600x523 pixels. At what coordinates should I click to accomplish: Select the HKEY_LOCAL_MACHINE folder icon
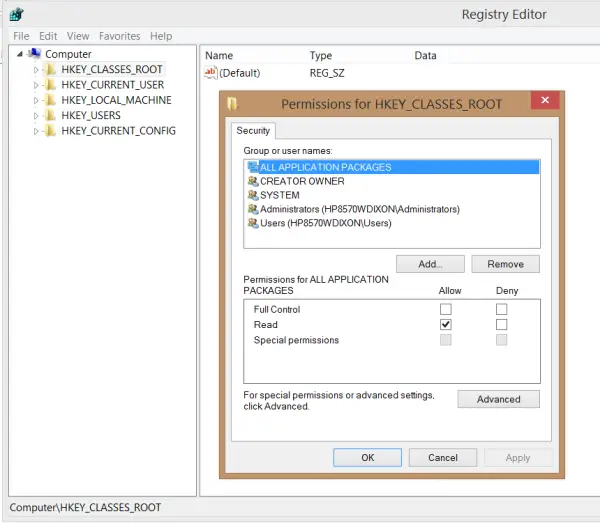point(50,100)
